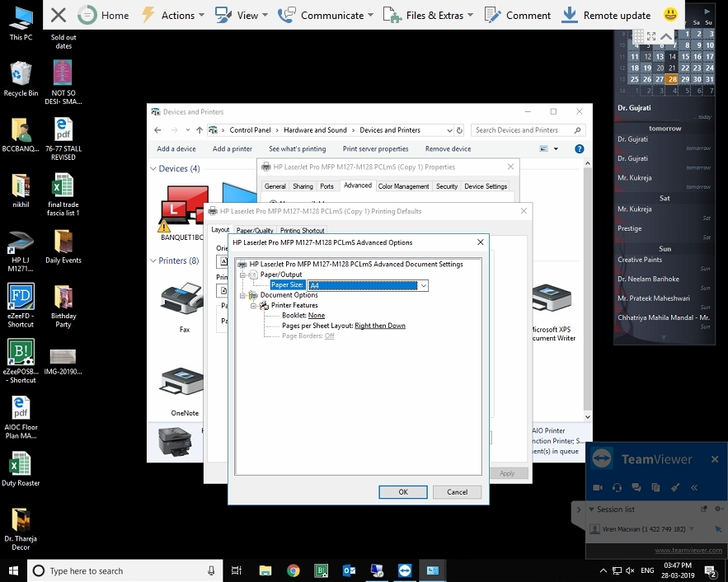Click the TeamViewer panel whiteboard brush icon
The height and width of the screenshot is (582, 728).
(675, 487)
